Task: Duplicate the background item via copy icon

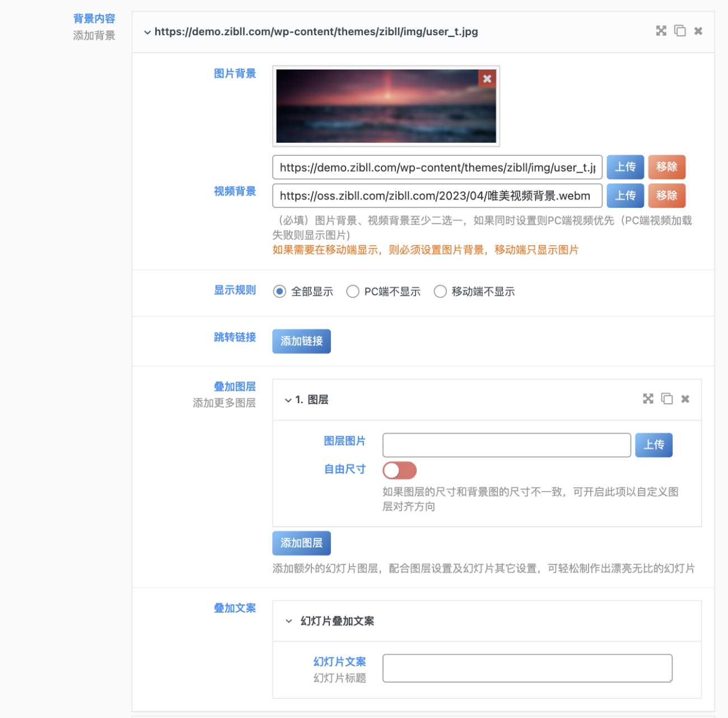Action: 680,31
